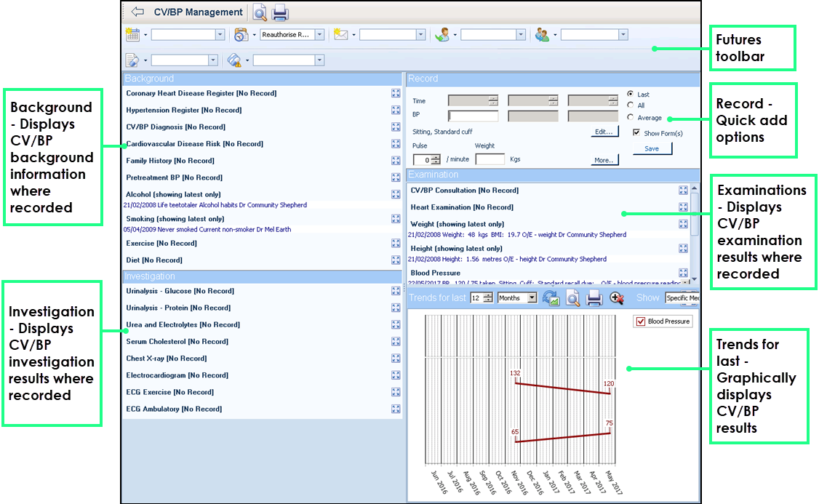Expand the Smoking entry using its expand icon
Image resolution: width=819 pixels, height=504 pixels.
click(396, 219)
